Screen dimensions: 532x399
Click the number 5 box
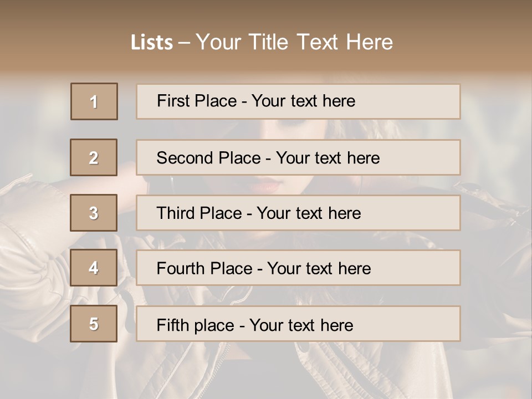click(x=94, y=324)
